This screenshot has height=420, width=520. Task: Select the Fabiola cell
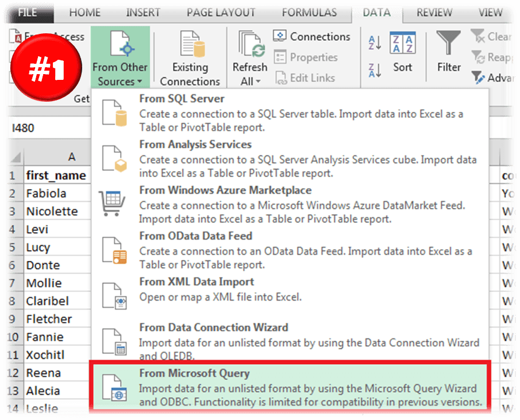click(x=57, y=193)
